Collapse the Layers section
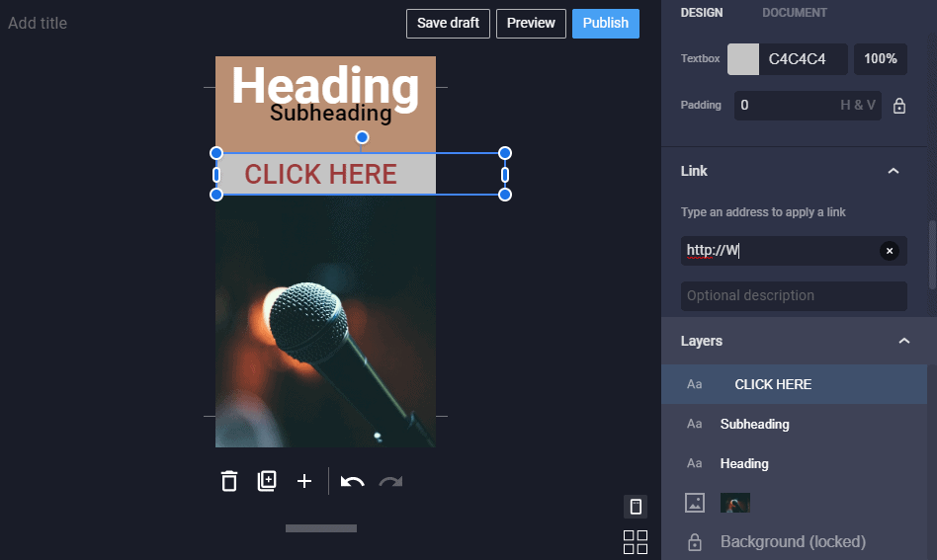Viewport: 937px width, 560px height. 903,341
